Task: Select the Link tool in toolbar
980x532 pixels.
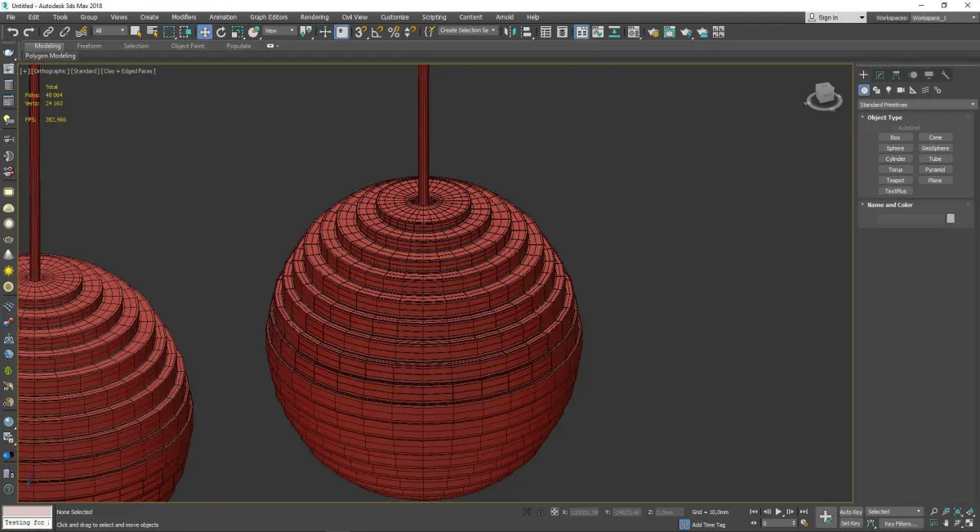Action: [48, 32]
